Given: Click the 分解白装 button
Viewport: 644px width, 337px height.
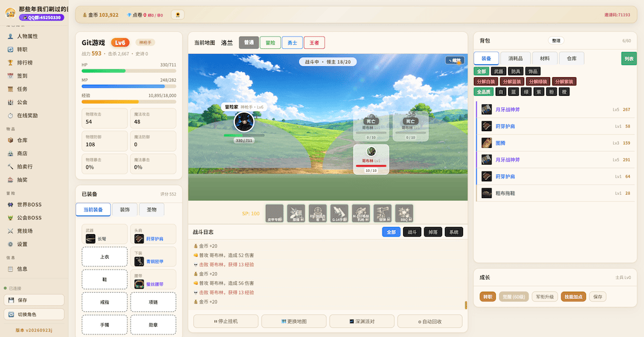Looking at the screenshot, I should [486, 82].
